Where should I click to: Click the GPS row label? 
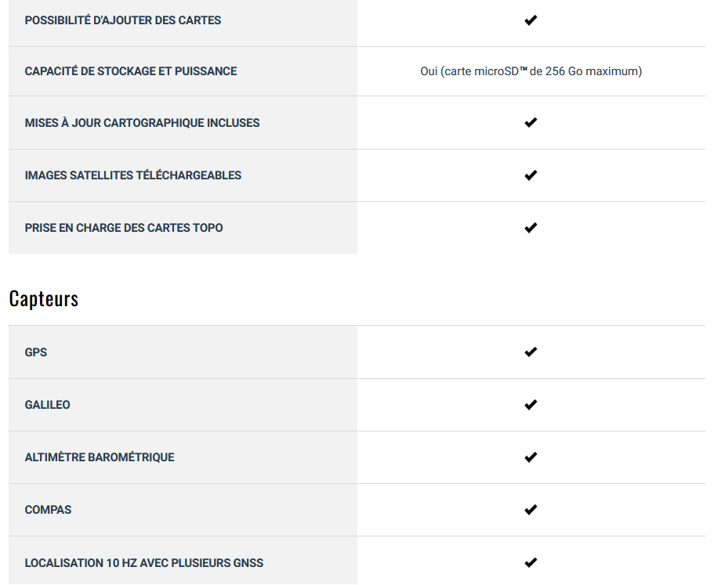pyautogui.click(x=36, y=352)
